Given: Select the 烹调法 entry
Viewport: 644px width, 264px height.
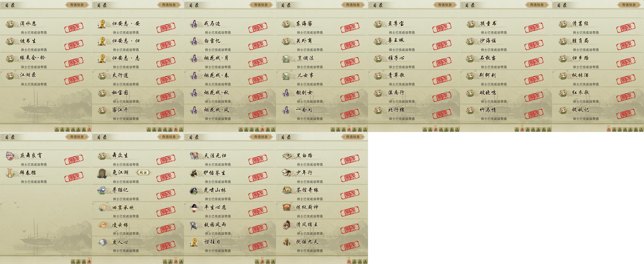Looking at the screenshot, I should pos(322,61).
